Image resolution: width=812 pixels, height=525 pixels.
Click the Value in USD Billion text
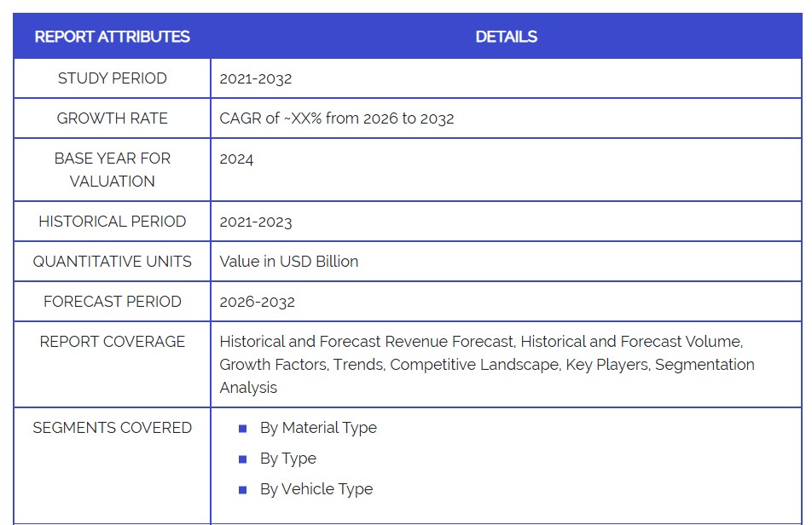click(288, 262)
